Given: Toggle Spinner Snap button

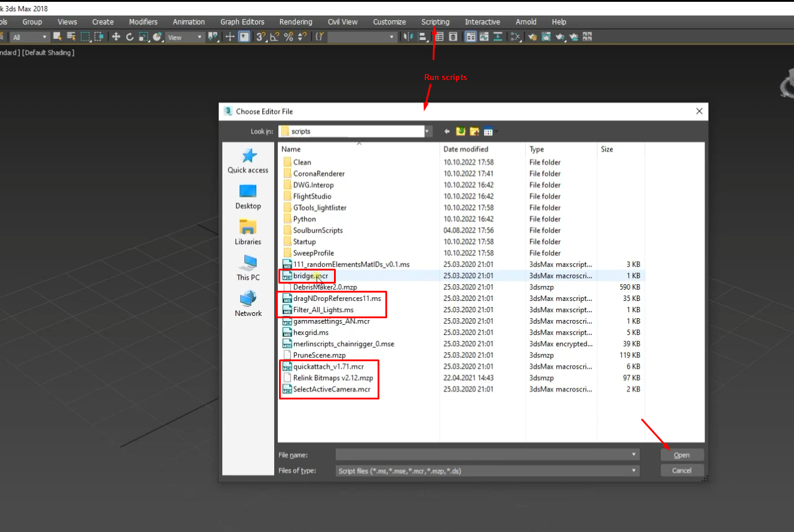Looking at the screenshot, I should click(302, 37).
